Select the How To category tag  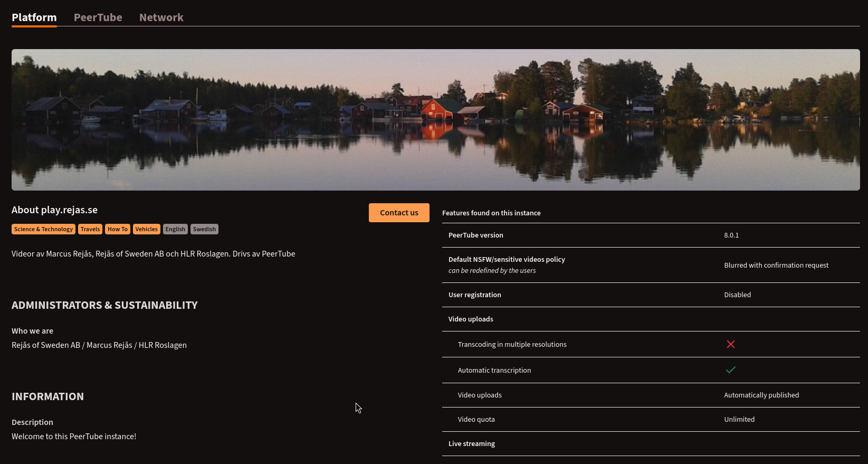[x=118, y=229]
